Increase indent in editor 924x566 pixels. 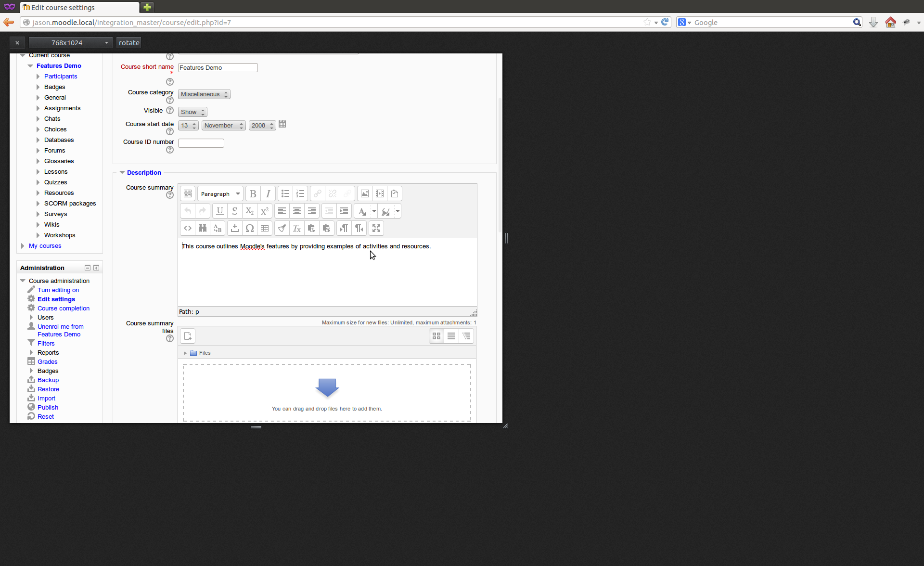tap(344, 211)
